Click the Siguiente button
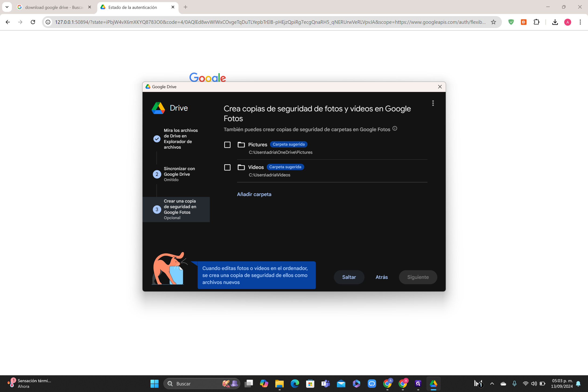This screenshot has width=588, height=392. (x=418, y=277)
